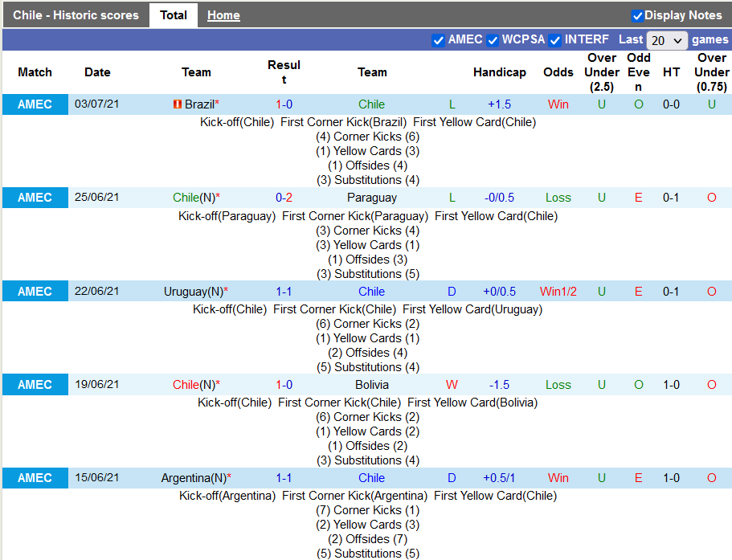Toggle the AMEC competition filter checkbox
The image size is (732, 560).
point(438,40)
